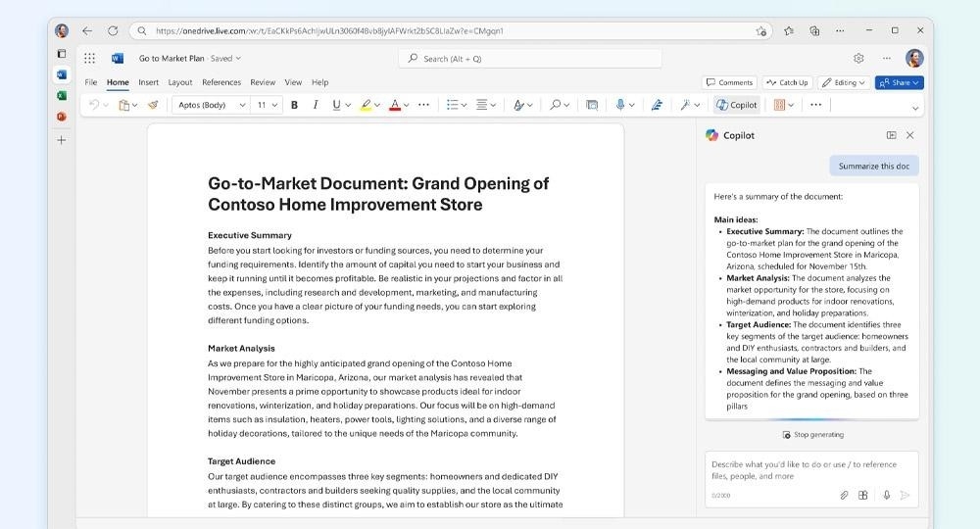Select the Format Painter brush icon

pyautogui.click(x=153, y=105)
